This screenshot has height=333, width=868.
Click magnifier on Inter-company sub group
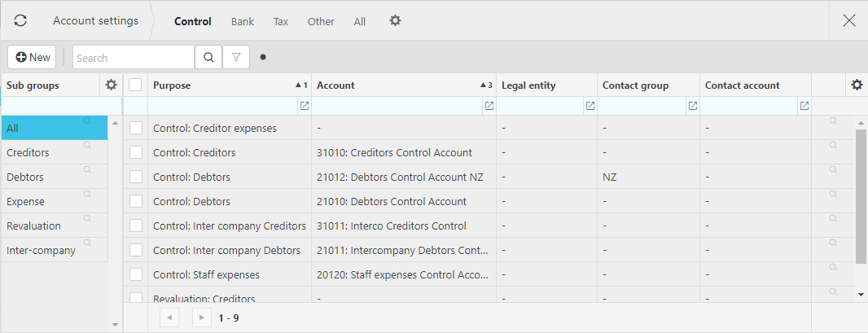pos(87,243)
